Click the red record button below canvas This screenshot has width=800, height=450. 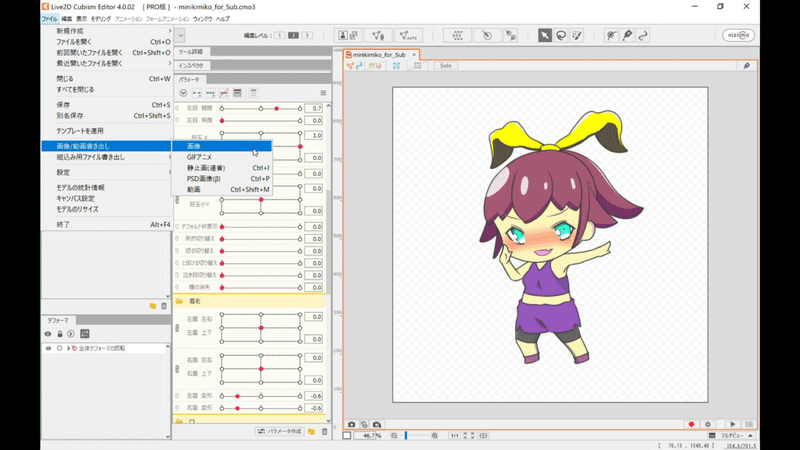click(691, 424)
